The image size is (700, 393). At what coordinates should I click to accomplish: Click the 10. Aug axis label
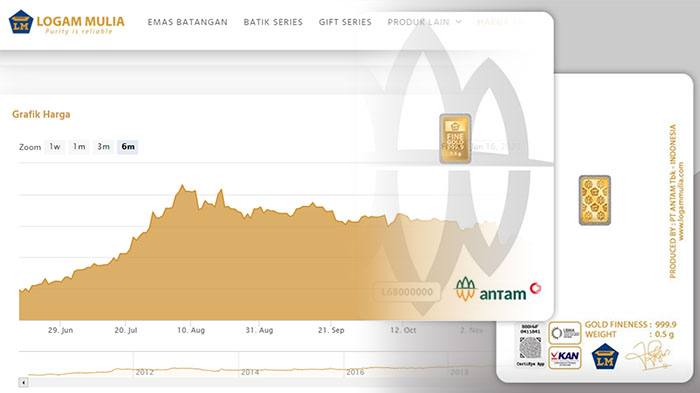[191, 330]
